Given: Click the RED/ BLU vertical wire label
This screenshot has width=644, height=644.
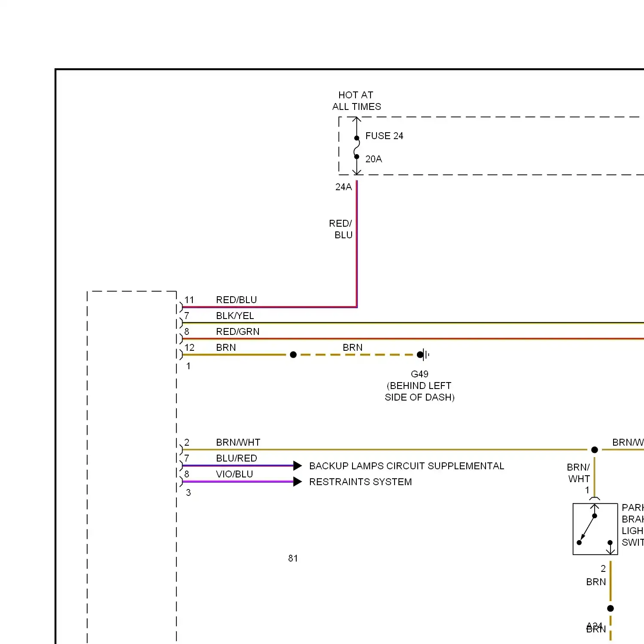Looking at the screenshot, I should point(341,229).
